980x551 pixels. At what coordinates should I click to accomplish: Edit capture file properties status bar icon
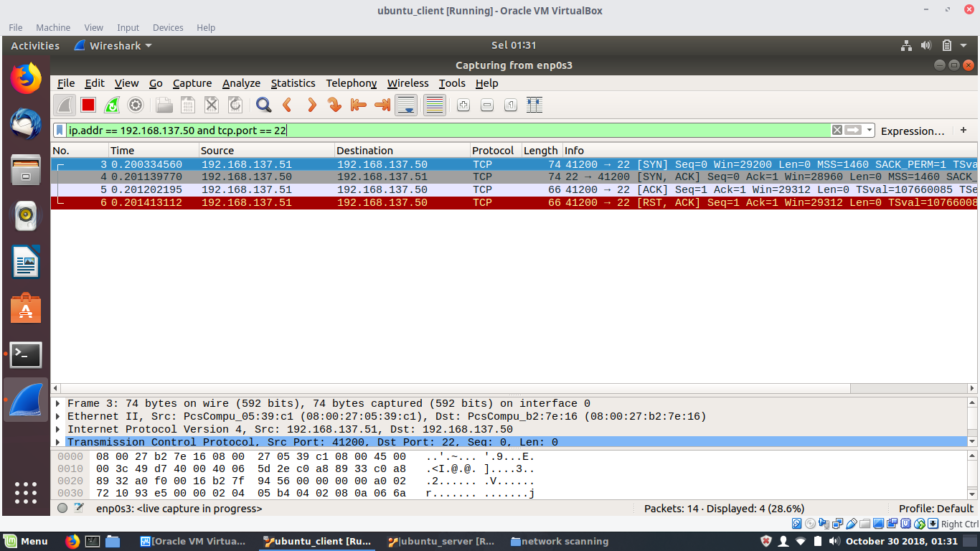(x=79, y=508)
